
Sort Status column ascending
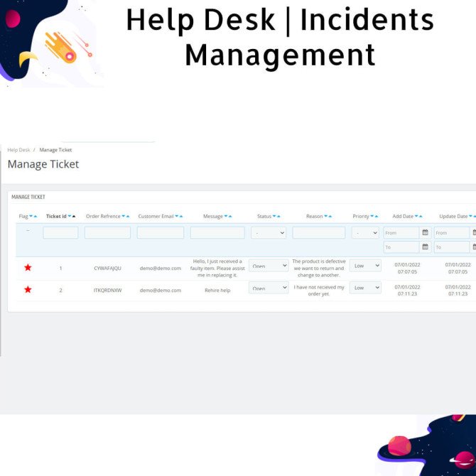[278, 216]
